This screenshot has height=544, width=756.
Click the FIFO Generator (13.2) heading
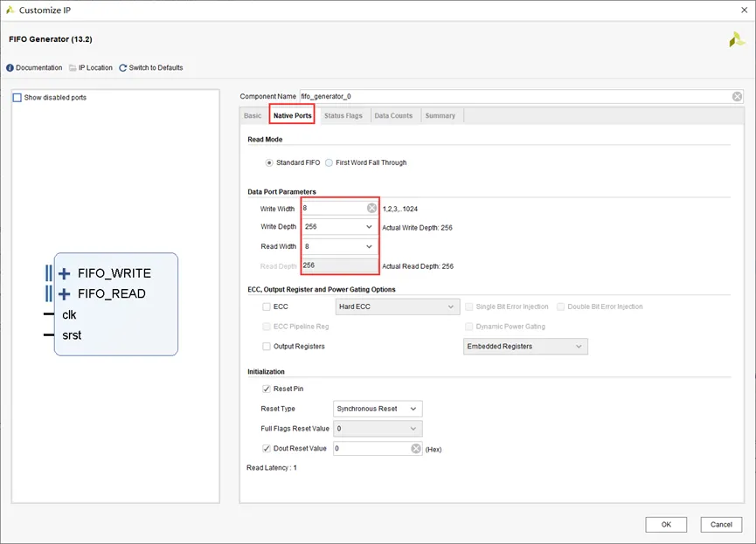(x=51, y=39)
